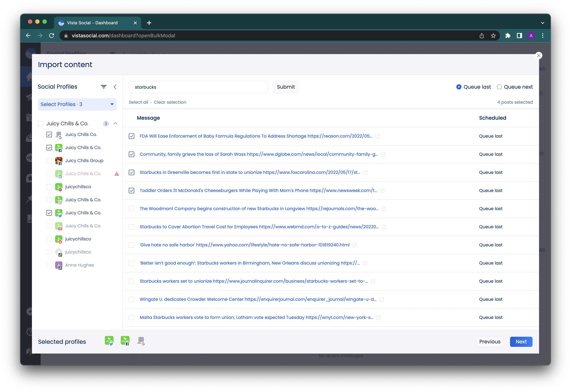The image size is (571, 392).
Task: Open the Chrome side panel icon
Action: [519, 36]
